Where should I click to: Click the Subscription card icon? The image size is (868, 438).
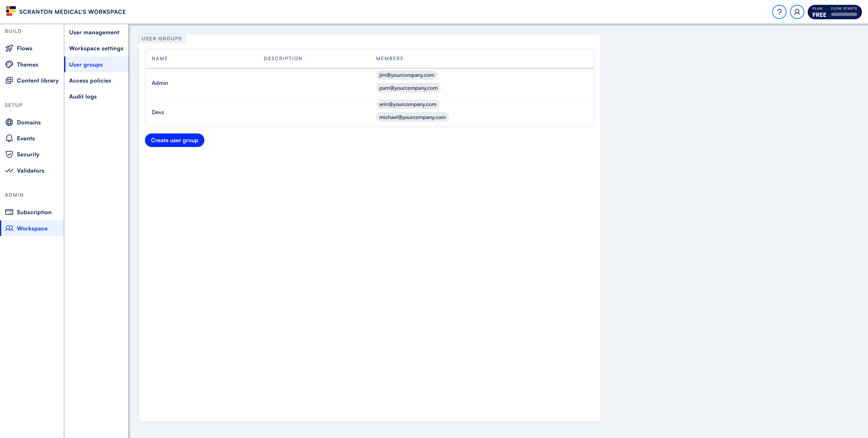pos(9,212)
